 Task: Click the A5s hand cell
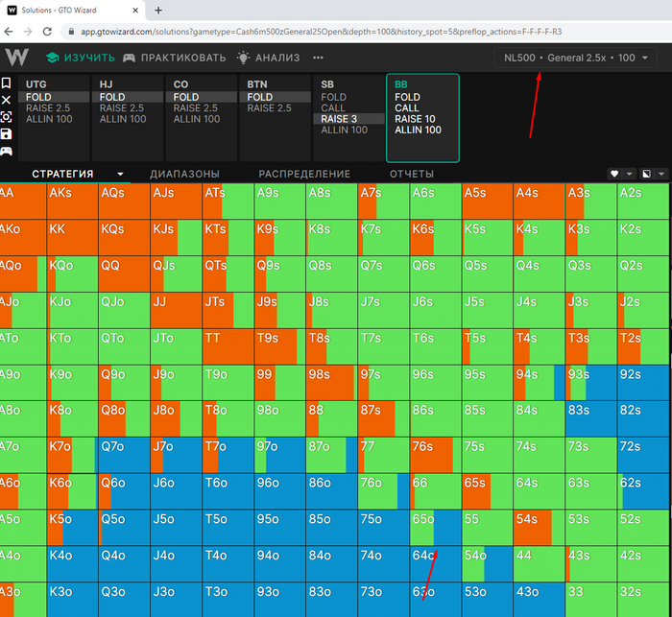coord(488,202)
